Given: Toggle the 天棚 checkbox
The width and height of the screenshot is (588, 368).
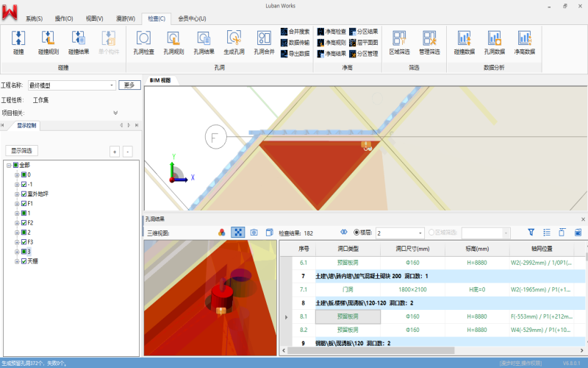Looking at the screenshot, I should pyautogui.click(x=24, y=261).
